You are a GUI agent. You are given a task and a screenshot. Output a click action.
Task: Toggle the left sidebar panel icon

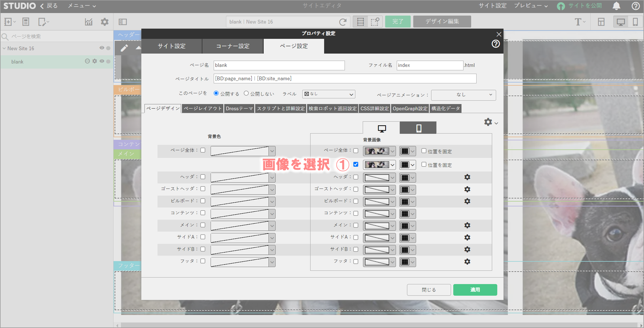coord(123,22)
